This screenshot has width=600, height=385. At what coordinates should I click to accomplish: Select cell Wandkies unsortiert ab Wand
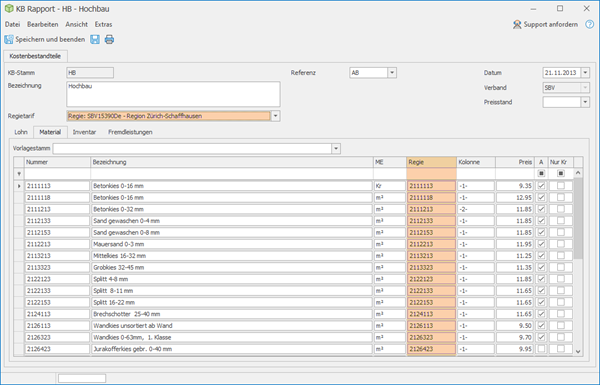[232, 326]
